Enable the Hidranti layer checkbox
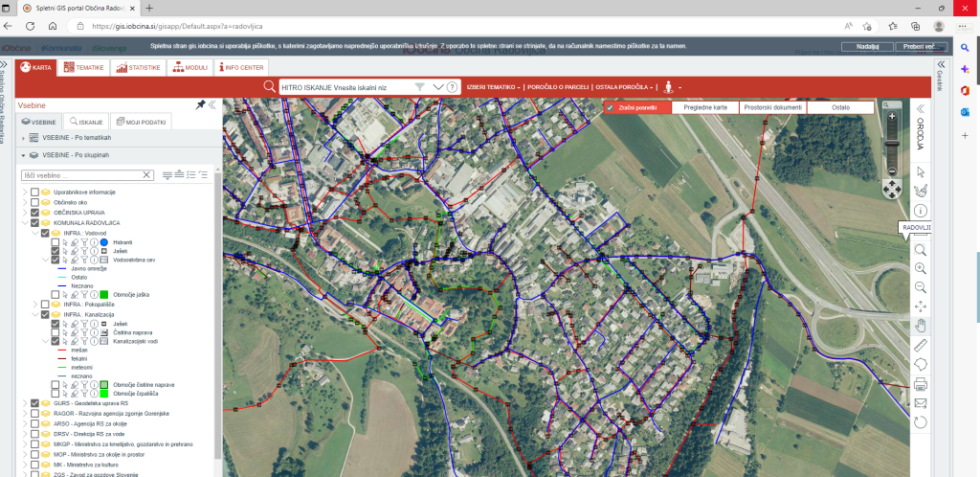The image size is (980, 477). (55, 243)
